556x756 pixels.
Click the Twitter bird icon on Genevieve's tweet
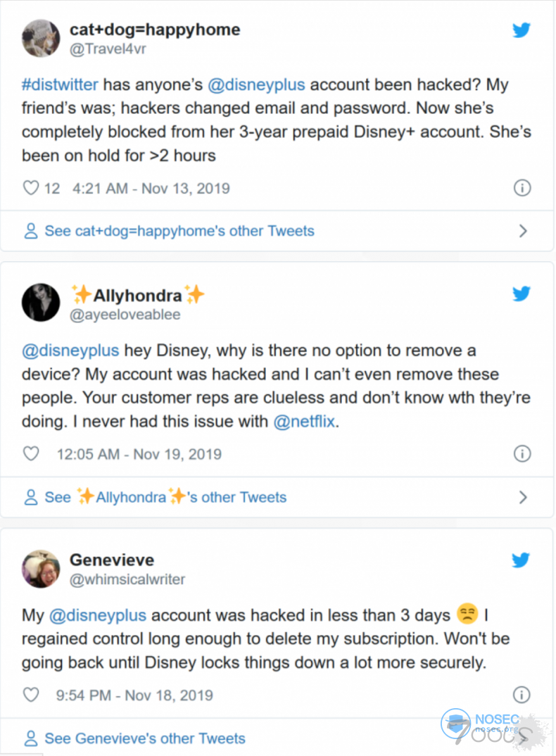(x=521, y=560)
